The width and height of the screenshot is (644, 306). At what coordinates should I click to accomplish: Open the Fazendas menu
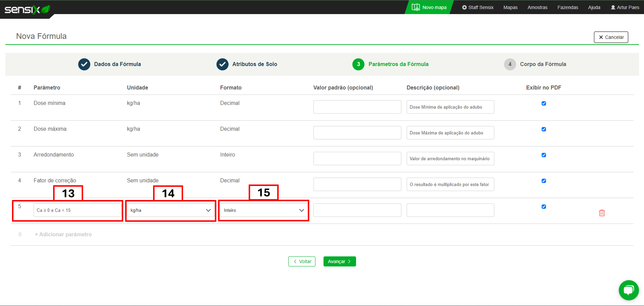coord(567,7)
